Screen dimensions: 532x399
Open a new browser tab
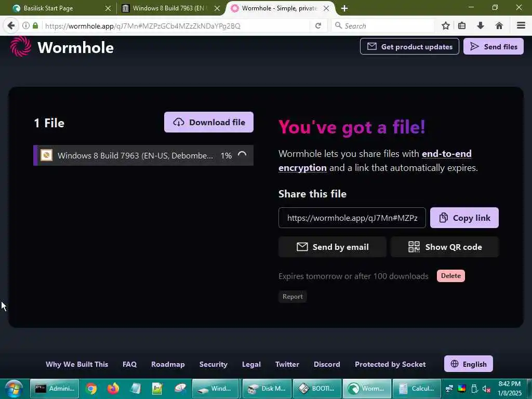344,8
